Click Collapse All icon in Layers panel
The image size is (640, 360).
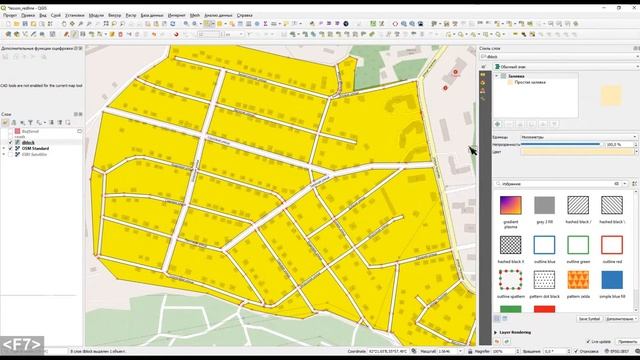coord(60,122)
